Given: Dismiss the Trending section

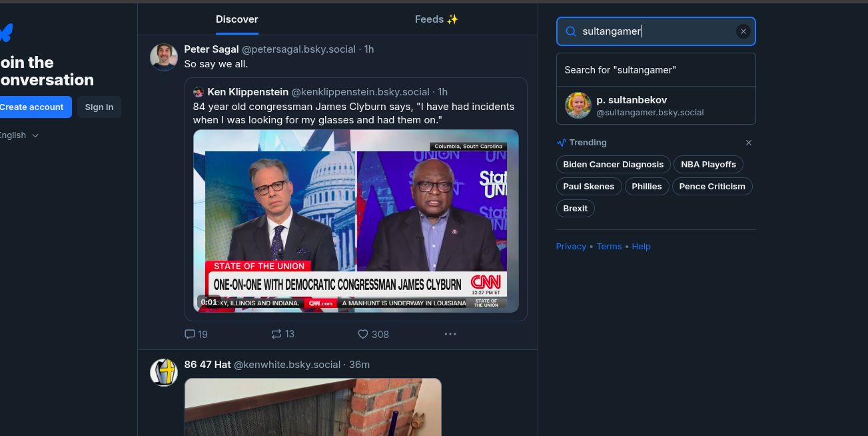Looking at the screenshot, I should click(x=749, y=143).
